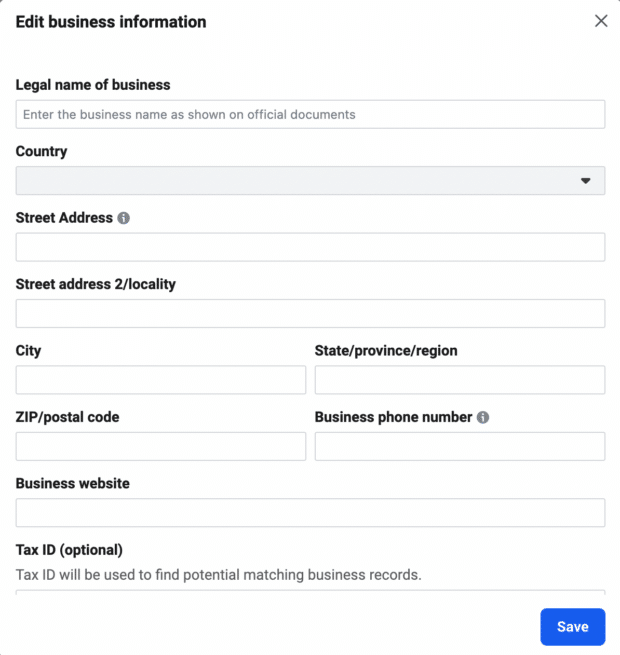Focus the State/province/region input
Viewport: 620px width, 655px height.
point(459,380)
